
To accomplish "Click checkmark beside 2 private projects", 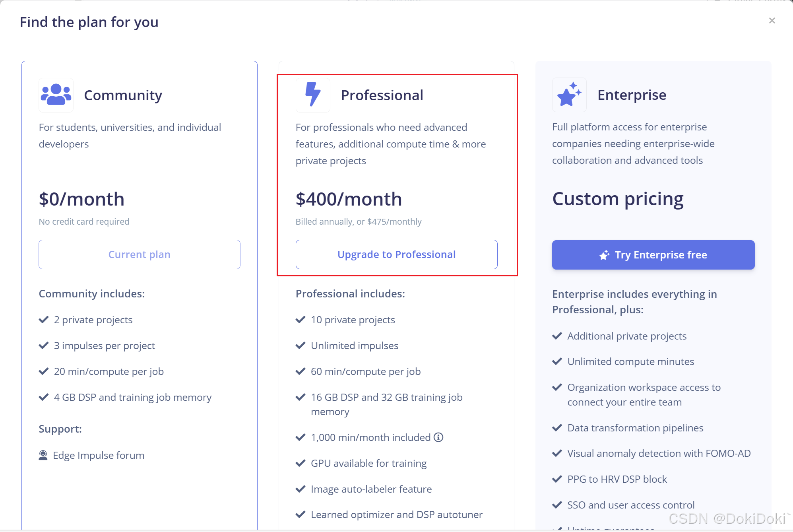I will point(44,320).
